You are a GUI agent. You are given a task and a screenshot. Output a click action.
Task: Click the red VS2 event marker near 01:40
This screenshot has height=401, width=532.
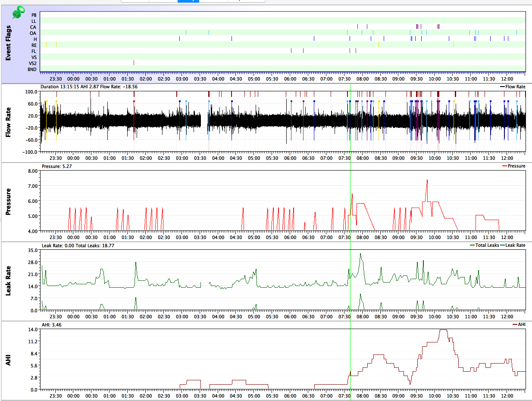(134, 63)
